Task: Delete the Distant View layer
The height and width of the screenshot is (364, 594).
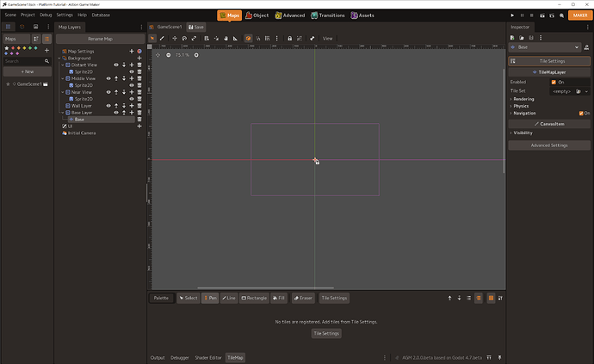Action: pyautogui.click(x=139, y=65)
